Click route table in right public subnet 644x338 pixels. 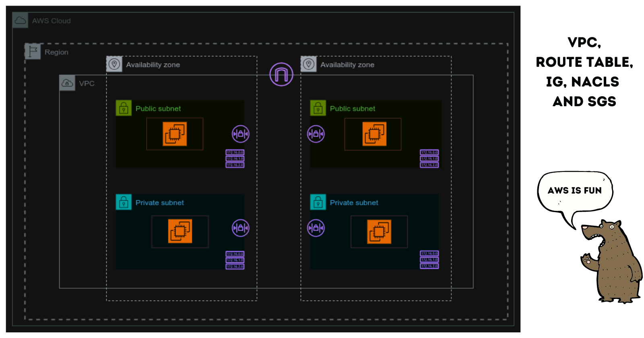[x=429, y=159]
